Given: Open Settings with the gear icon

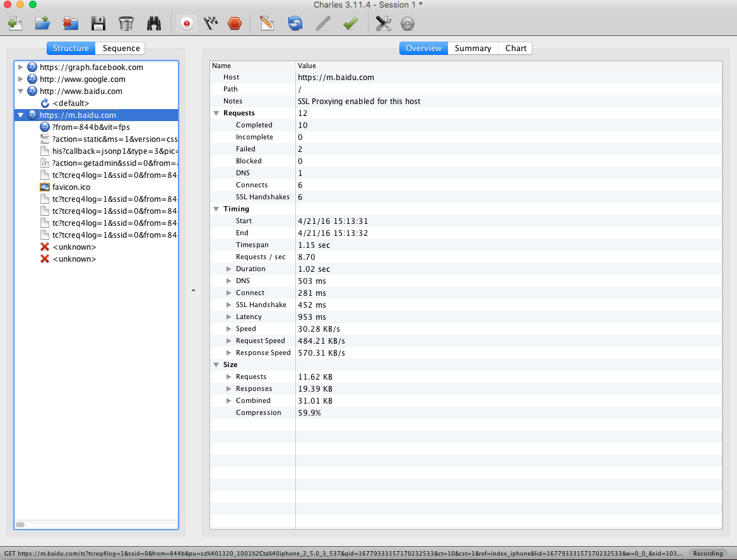Looking at the screenshot, I should (408, 23).
